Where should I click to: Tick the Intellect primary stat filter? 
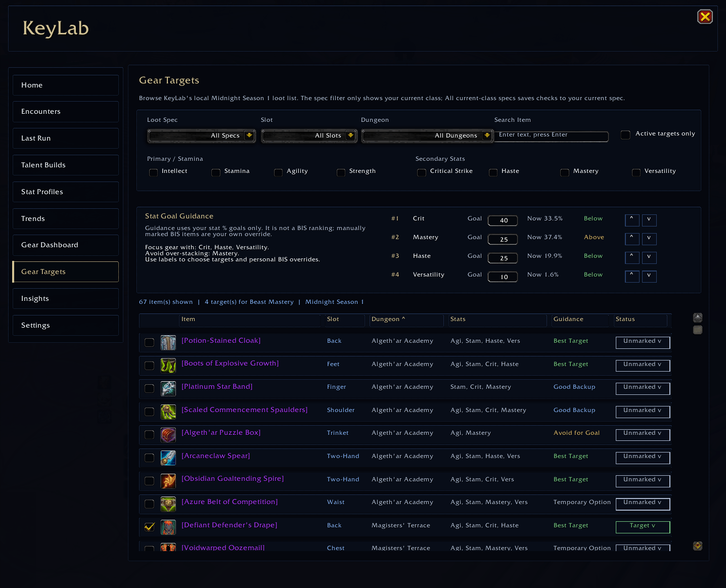click(x=153, y=172)
